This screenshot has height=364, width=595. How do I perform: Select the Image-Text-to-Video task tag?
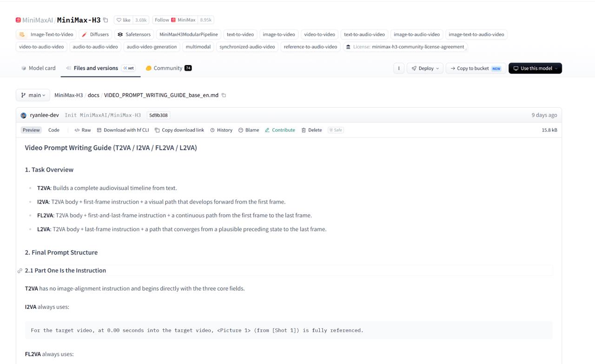[x=46, y=34]
